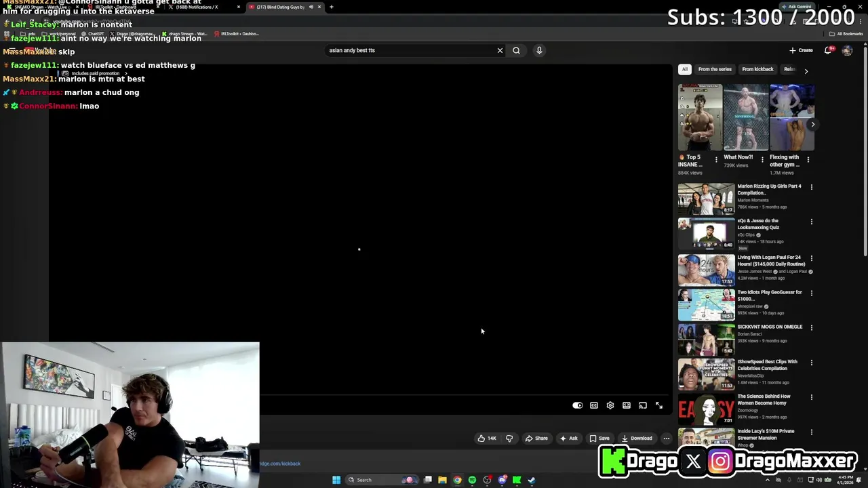868x488 pixels.
Task: Open options for 'Two Idiots Play GeoGuessr'
Action: [x=811, y=293]
